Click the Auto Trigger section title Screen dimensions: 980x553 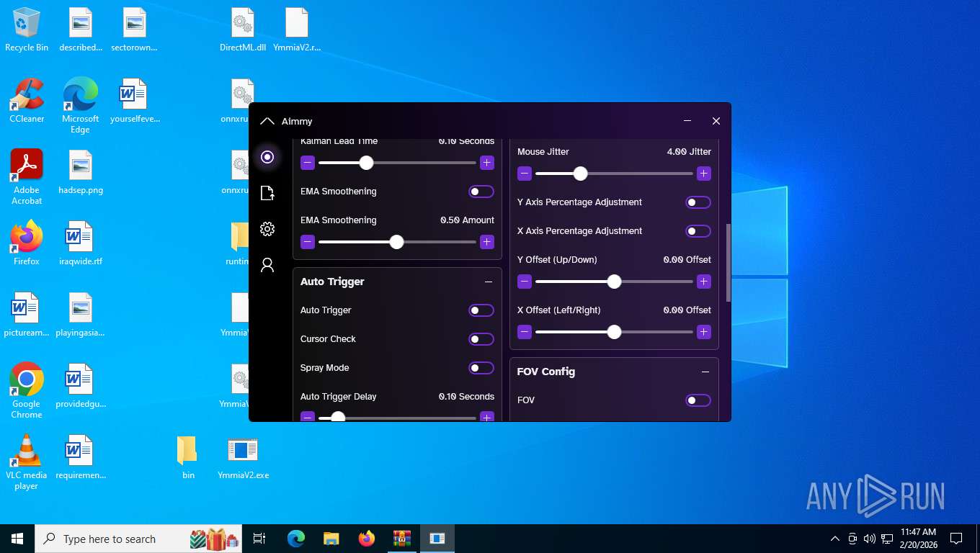click(332, 282)
